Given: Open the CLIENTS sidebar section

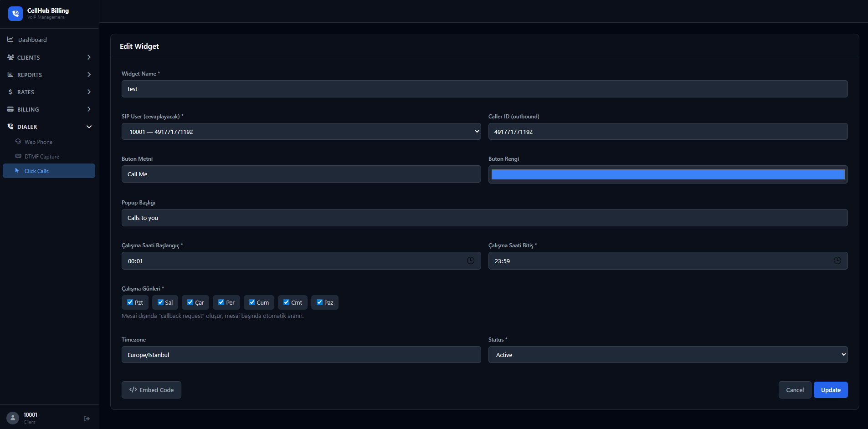Looking at the screenshot, I should (x=49, y=57).
